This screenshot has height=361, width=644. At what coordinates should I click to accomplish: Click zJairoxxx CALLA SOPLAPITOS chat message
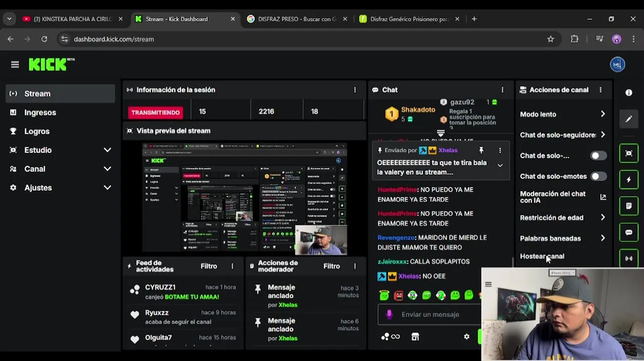(424, 262)
